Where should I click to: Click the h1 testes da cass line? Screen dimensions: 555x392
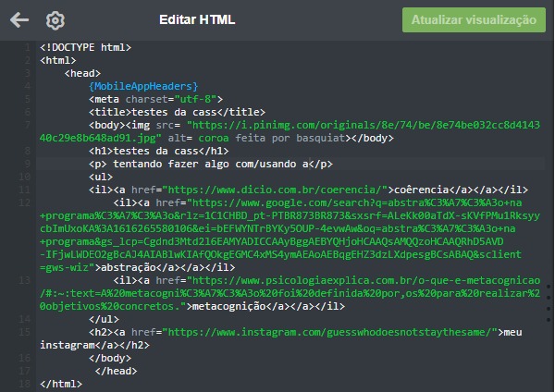158,150
